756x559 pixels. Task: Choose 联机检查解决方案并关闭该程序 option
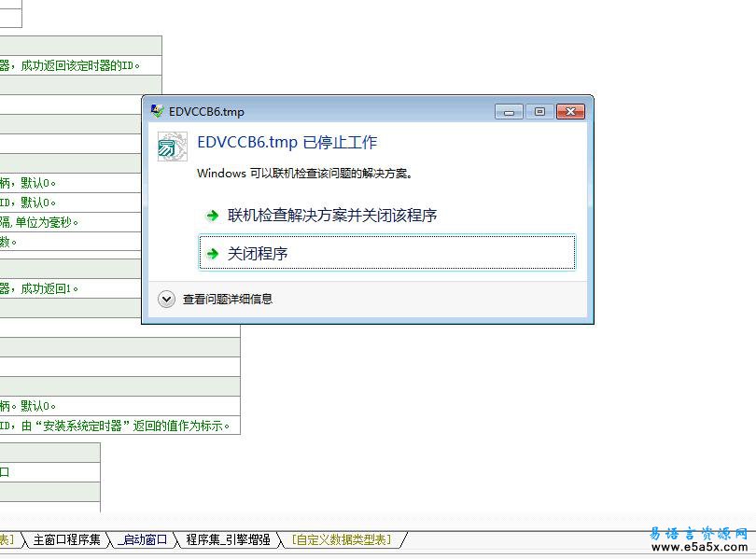click(x=386, y=215)
